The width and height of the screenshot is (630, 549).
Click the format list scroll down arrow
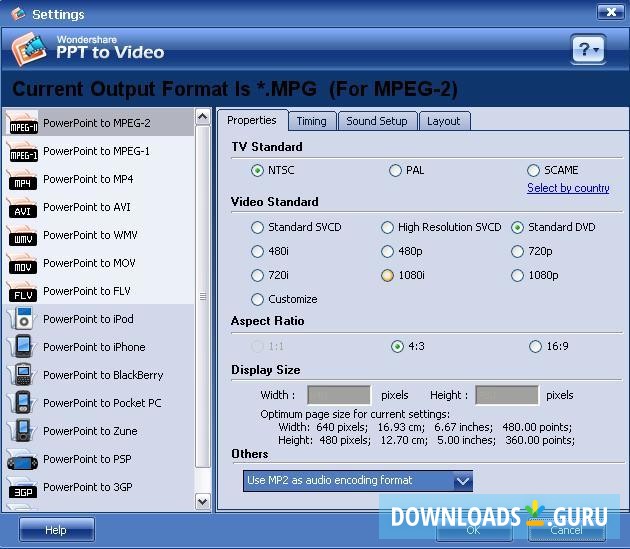click(203, 502)
